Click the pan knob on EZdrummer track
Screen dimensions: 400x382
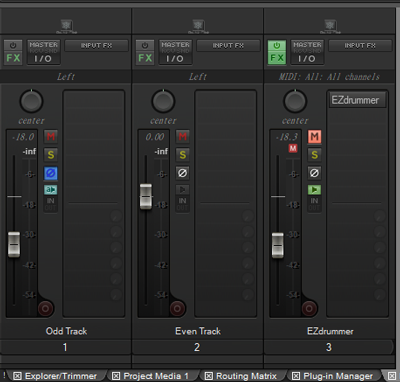[295, 101]
